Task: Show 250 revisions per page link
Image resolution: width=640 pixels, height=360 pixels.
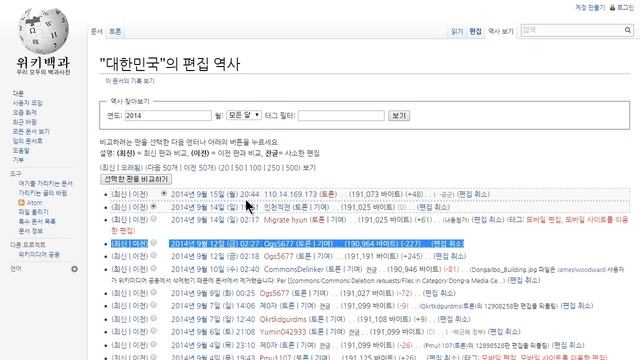Action: tap(273, 168)
